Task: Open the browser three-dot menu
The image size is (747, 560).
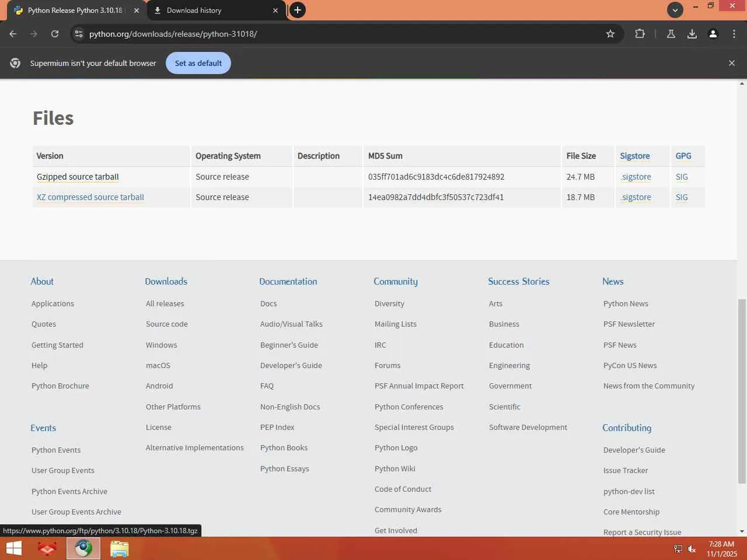Action: tap(734, 34)
